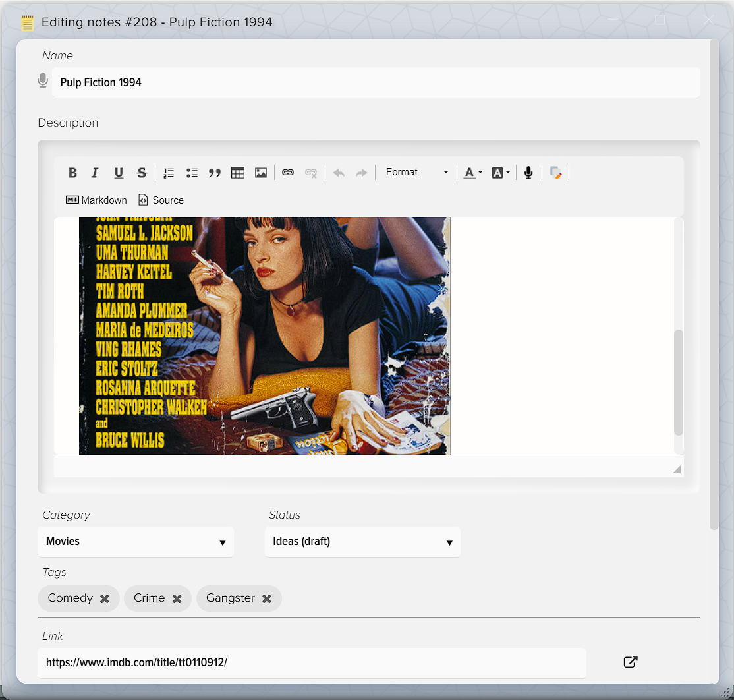Screen dimensions: 734x700
Task: Start dictation in description toolbar
Action: click(528, 173)
